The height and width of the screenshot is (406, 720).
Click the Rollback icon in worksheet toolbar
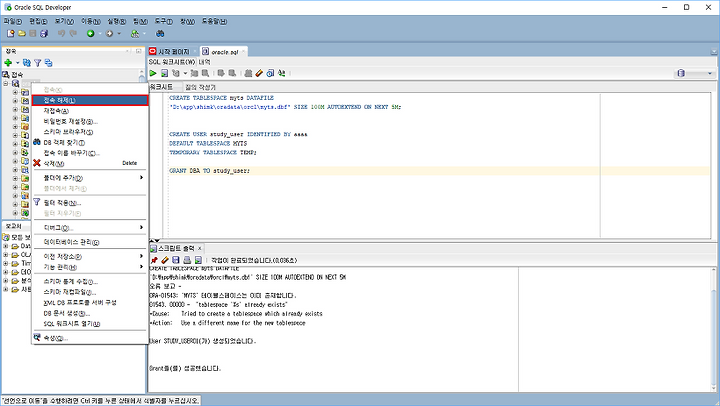(232, 73)
